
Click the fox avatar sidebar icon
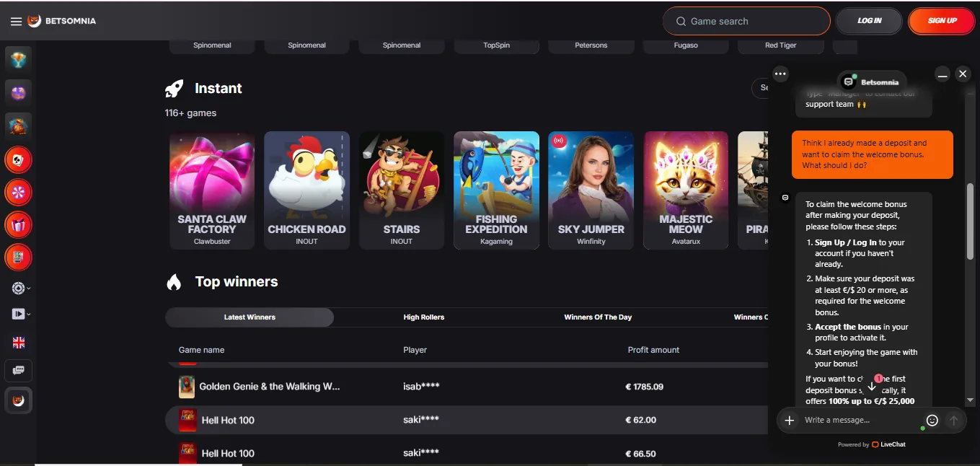[x=19, y=400]
